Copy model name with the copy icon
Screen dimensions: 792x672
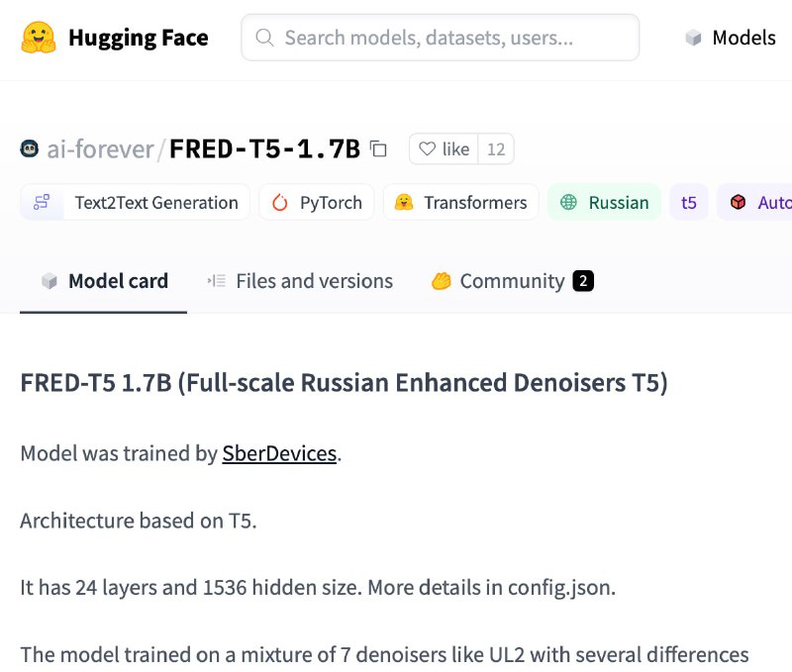click(378, 148)
